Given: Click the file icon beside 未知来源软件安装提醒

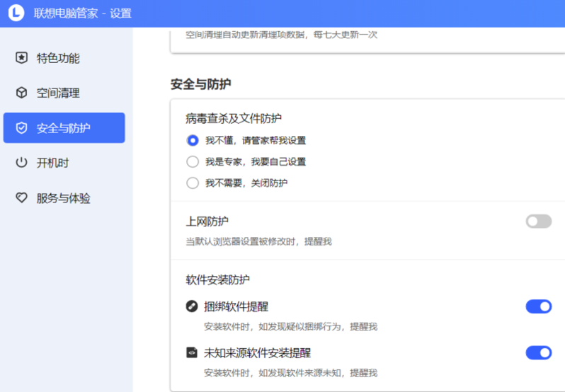Looking at the screenshot, I should (x=191, y=352).
